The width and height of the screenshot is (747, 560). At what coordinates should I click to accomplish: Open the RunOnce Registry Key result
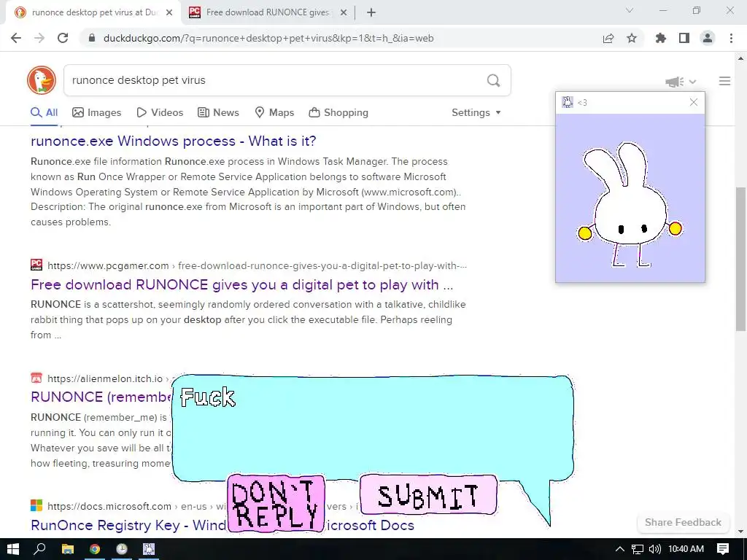click(128, 525)
